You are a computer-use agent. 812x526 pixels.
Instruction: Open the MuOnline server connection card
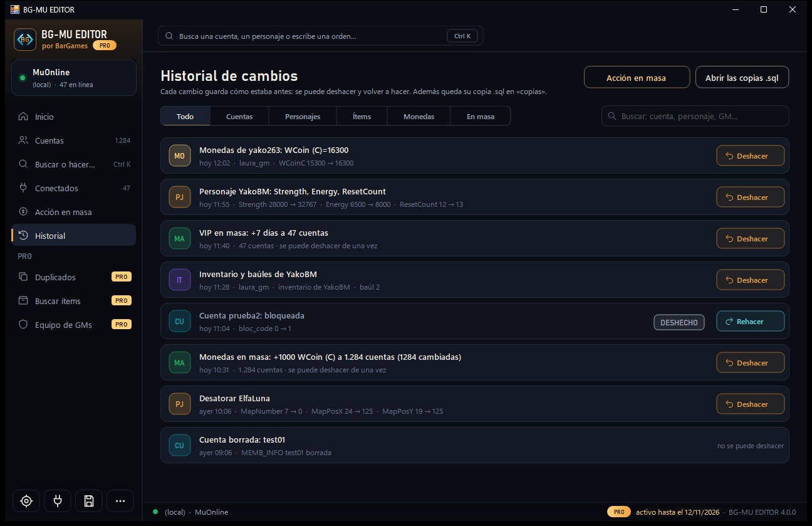click(74, 78)
